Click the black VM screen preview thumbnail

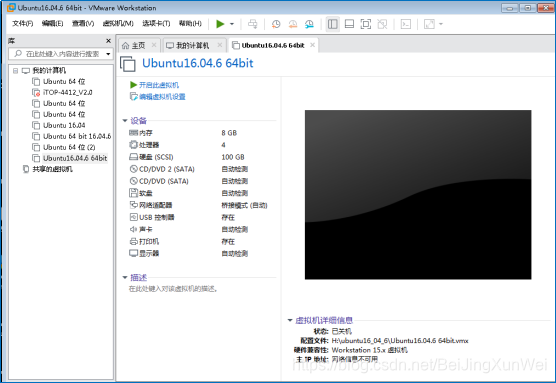[418, 195]
